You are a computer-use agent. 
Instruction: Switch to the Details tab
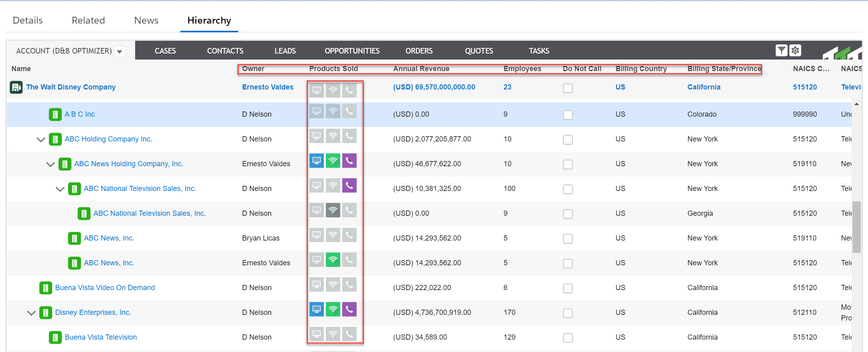(x=28, y=20)
